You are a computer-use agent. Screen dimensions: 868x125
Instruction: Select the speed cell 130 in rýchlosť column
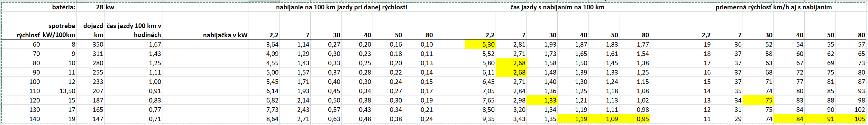[22, 110]
